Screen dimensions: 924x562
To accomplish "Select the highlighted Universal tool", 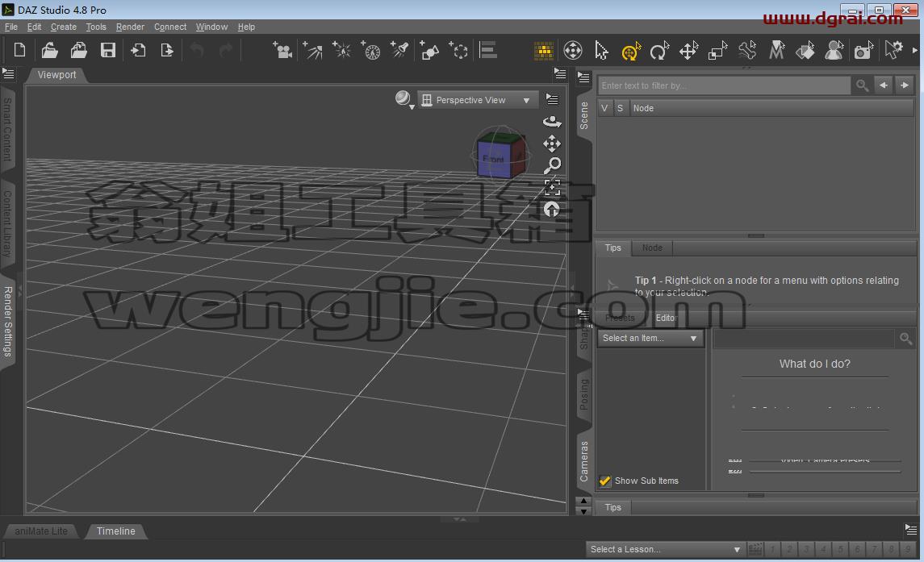I will pos(630,52).
